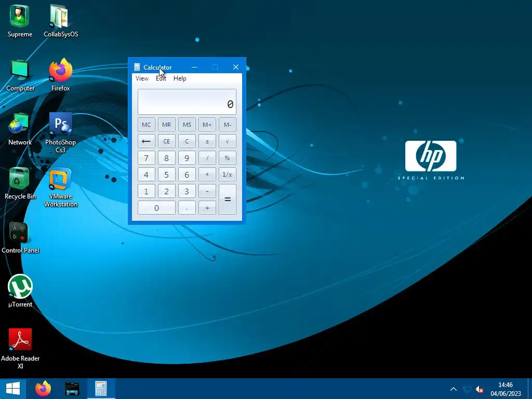Viewport: 532px width, 399px height.
Task: Click the backspace arrow button
Action: tap(146, 141)
